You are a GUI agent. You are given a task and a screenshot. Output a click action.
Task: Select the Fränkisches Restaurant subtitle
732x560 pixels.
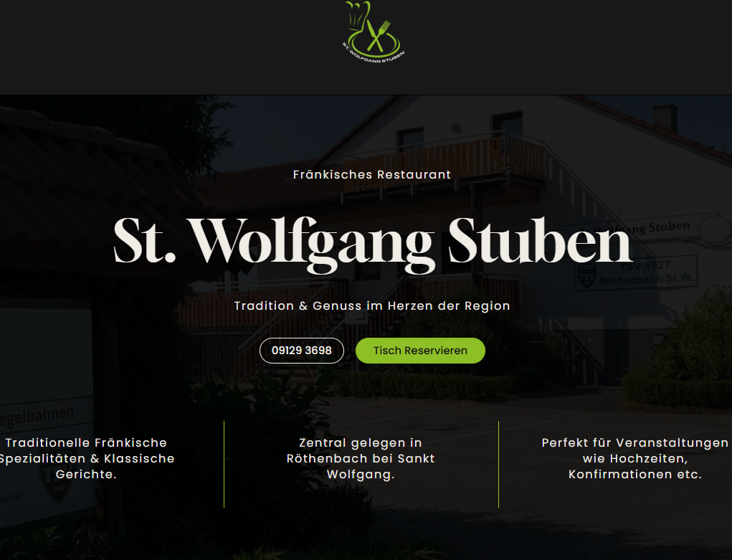coord(372,175)
